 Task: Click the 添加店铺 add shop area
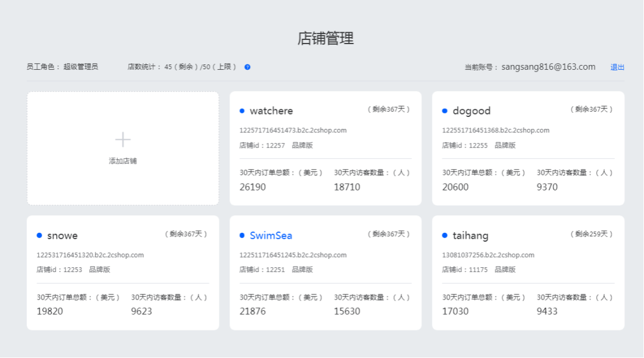pyautogui.click(x=122, y=160)
